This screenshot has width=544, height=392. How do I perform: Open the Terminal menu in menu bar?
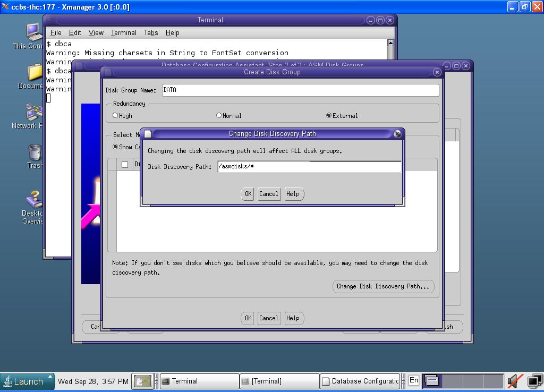point(123,32)
